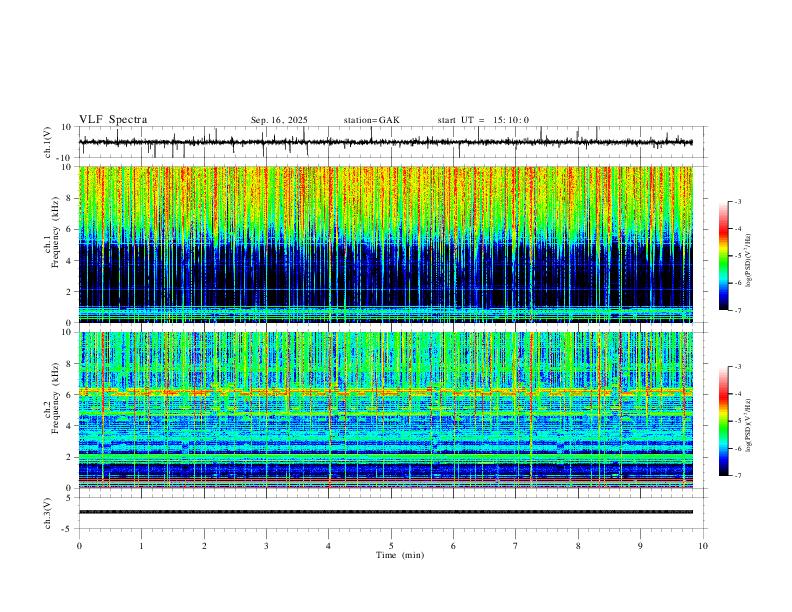Click the orange 6 kHz band in ch.2 spectrogram
The image size is (792, 612).
[385, 391]
